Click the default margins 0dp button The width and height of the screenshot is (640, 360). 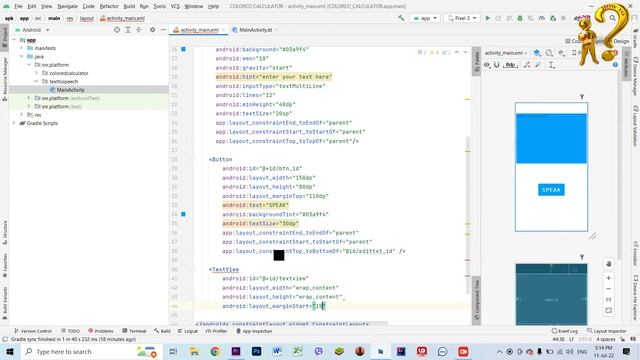pos(510,65)
